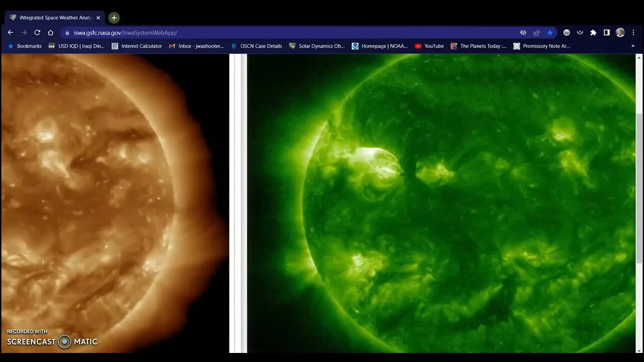Share this page via address bar icon
The height and width of the screenshot is (362, 644).
pos(536,33)
